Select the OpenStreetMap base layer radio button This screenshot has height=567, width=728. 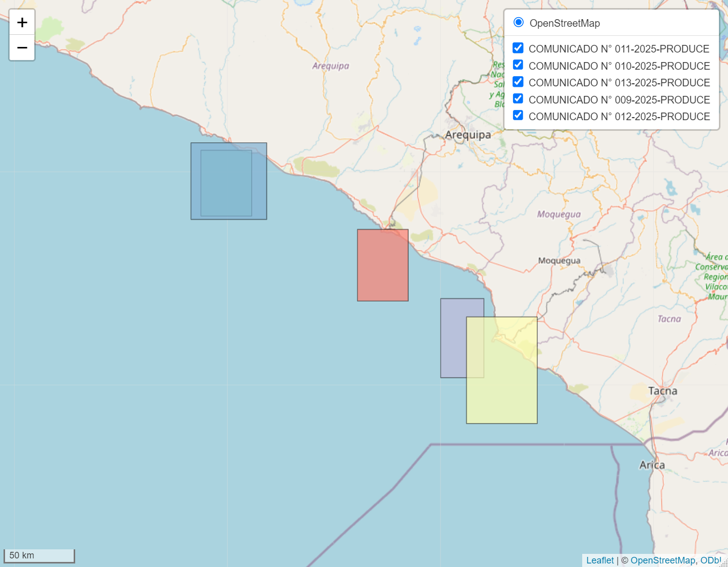pyautogui.click(x=518, y=22)
